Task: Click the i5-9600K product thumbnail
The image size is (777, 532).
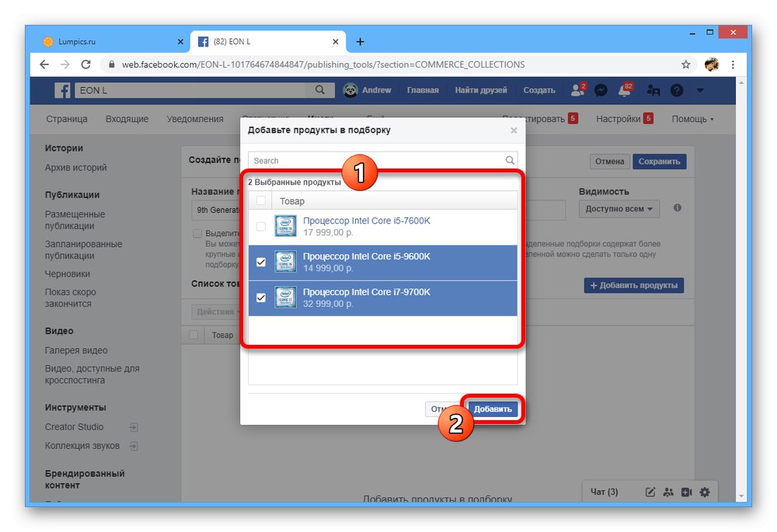Action: coord(285,262)
